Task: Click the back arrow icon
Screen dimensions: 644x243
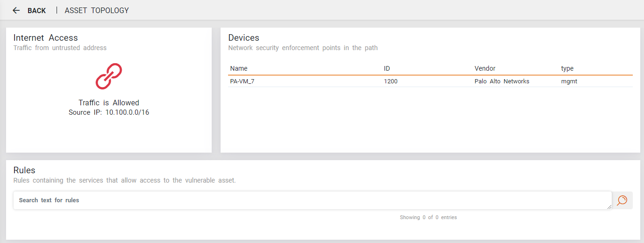Action: coord(16,10)
